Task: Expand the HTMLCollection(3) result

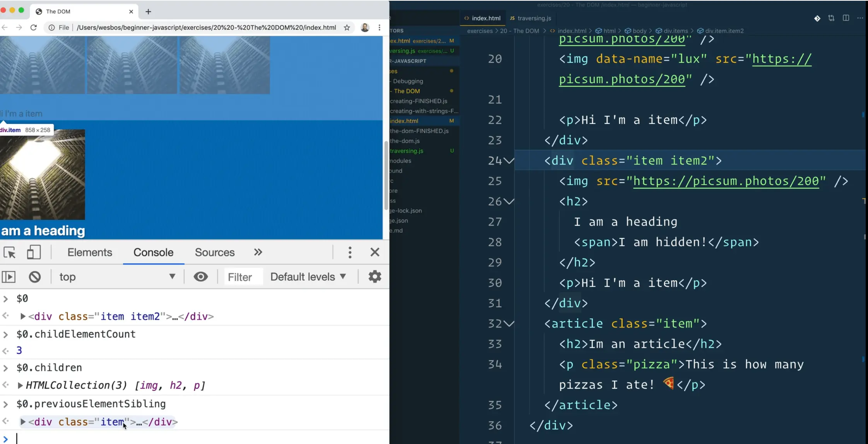Action: pyautogui.click(x=20, y=386)
